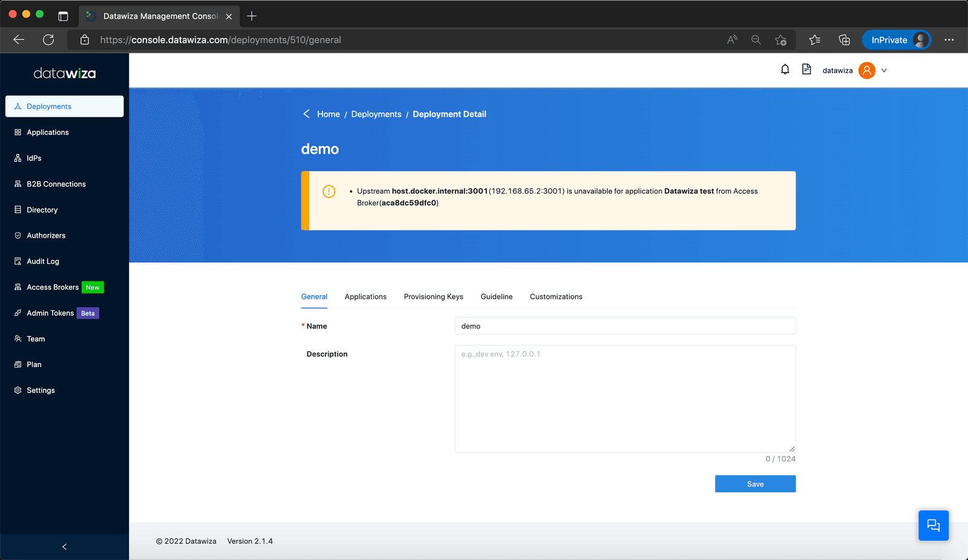The height and width of the screenshot is (560, 968).
Task: Switch to the Guideline tab
Action: [497, 297]
